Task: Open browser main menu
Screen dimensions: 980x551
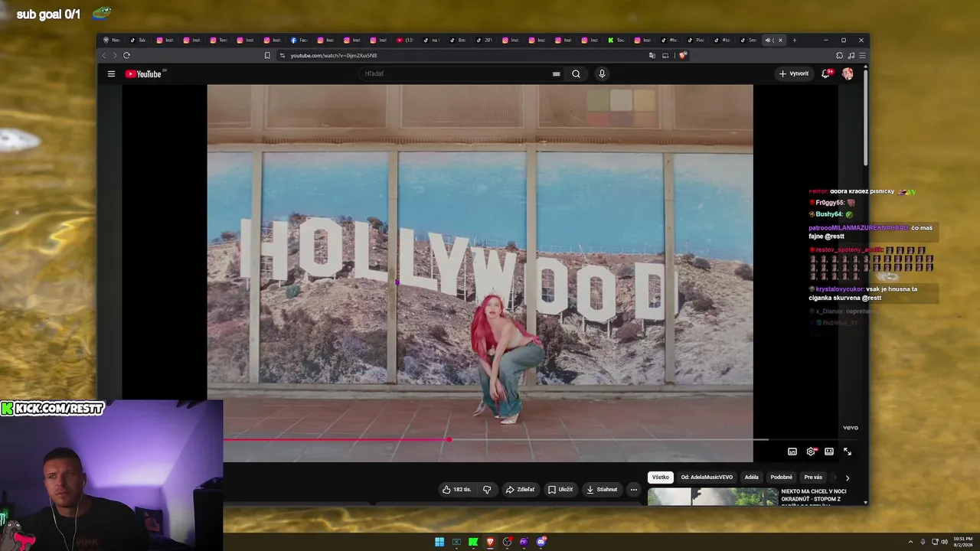Action: 862,55
